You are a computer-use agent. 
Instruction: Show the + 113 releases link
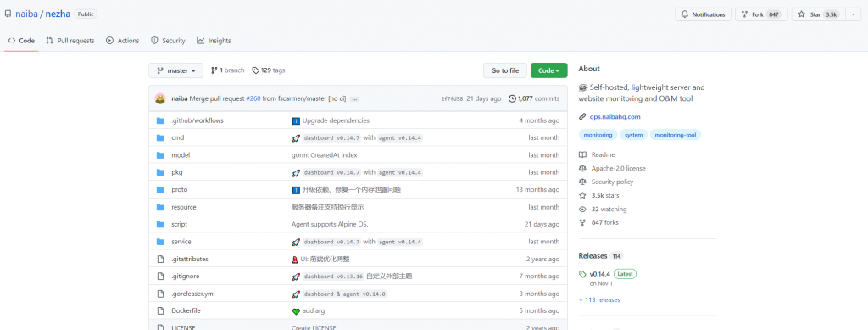pyautogui.click(x=599, y=300)
